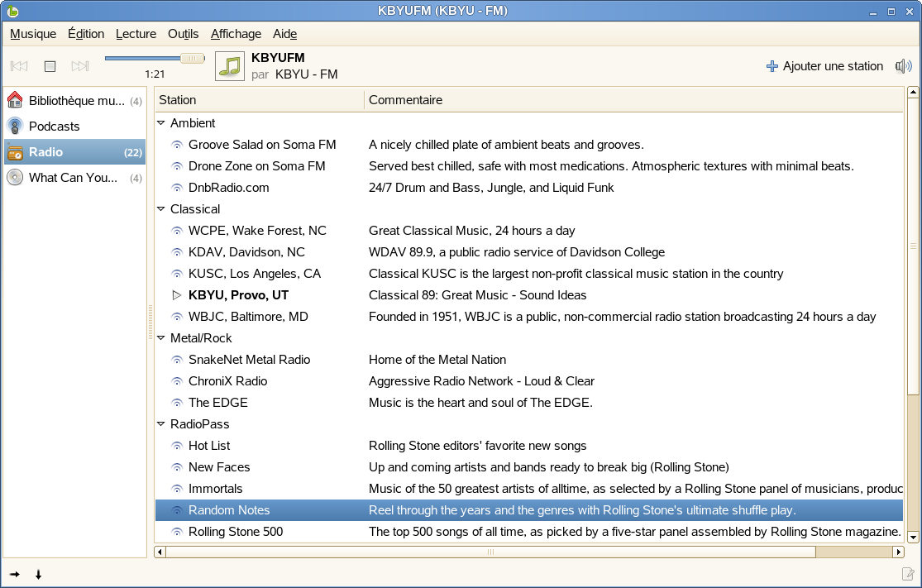Collapse the Ambient group
Screen dimensions: 922x588
tap(161, 123)
